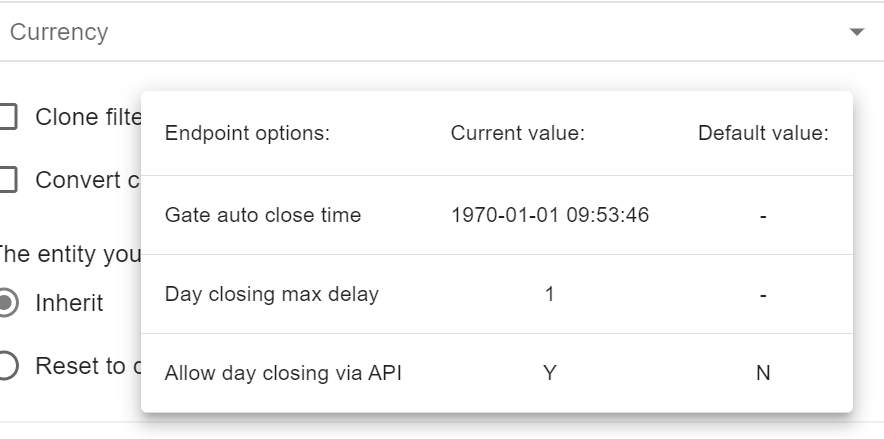Select the 'Gate auto close time' row label
Image resolution: width=884 pixels, height=439 pixels.
coord(263,215)
